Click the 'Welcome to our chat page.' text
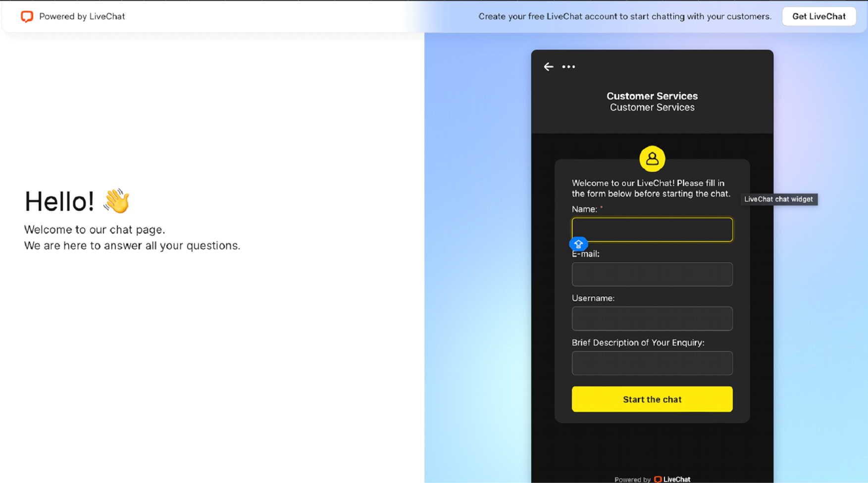This screenshot has height=483, width=868. coord(95,230)
